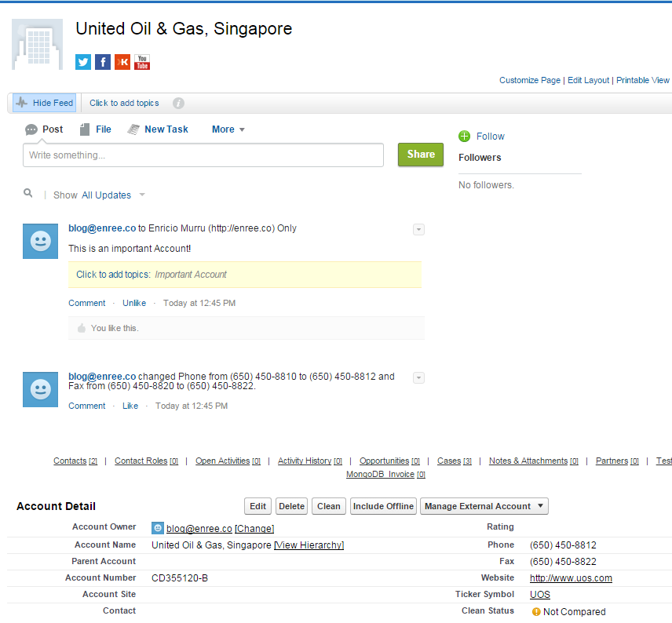Image resolution: width=672 pixels, height=623 pixels.
Task: Click the green Follow plus icon
Action: point(464,137)
